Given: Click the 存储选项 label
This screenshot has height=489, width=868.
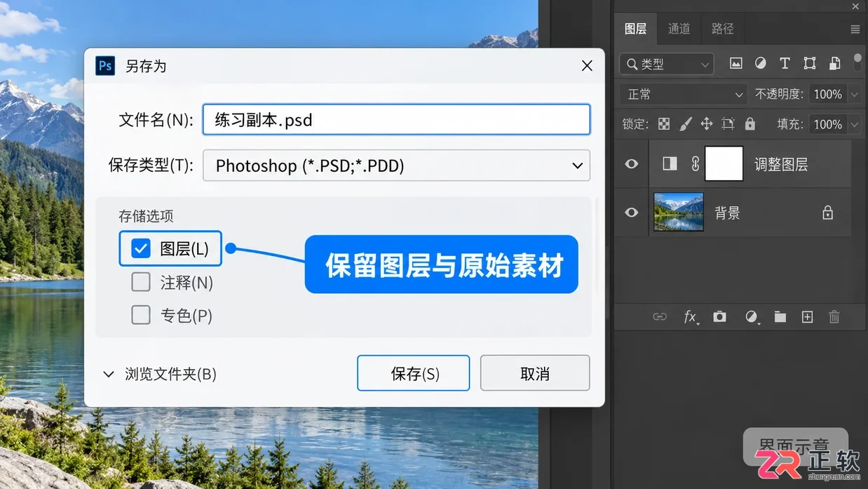Looking at the screenshot, I should (146, 216).
